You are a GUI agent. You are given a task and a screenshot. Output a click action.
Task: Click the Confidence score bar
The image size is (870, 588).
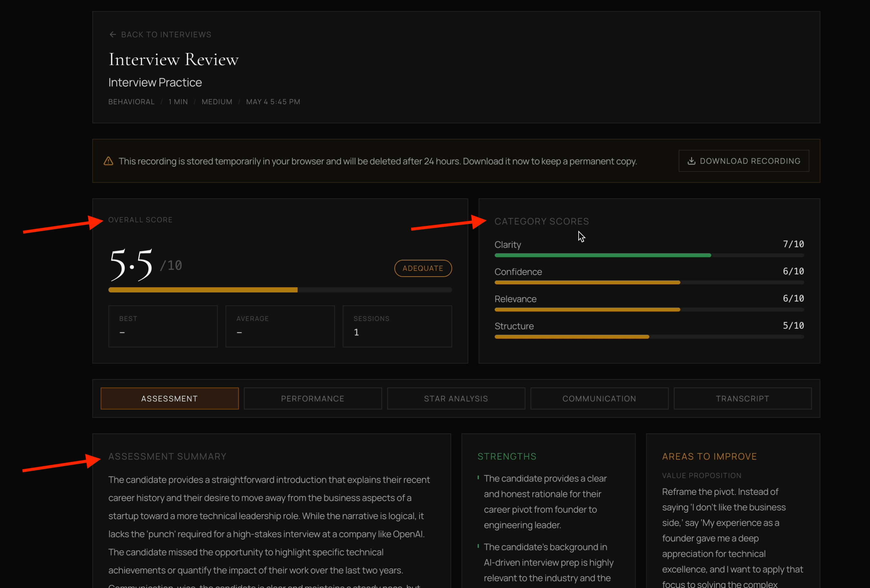(x=649, y=283)
